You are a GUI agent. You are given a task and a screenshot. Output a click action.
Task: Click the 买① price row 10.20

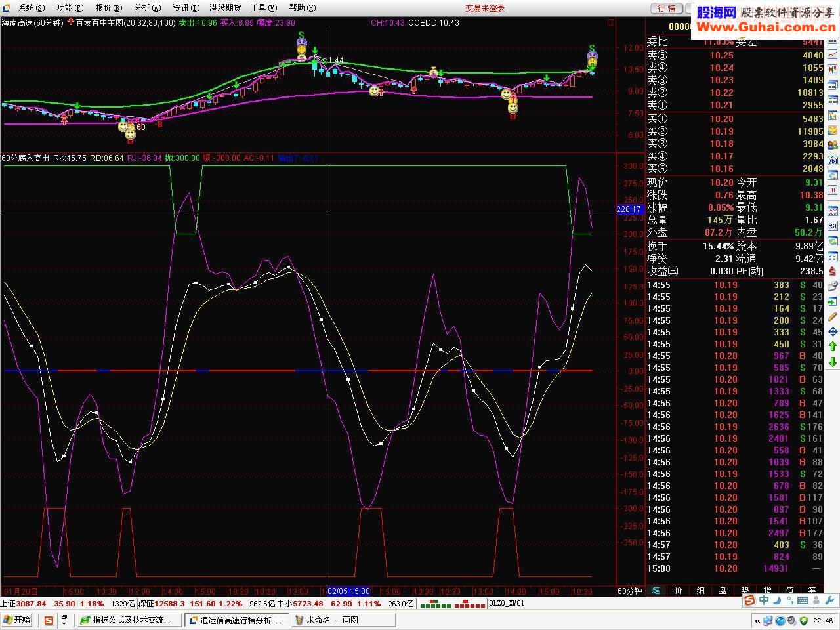pyautogui.click(x=735, y=119)
